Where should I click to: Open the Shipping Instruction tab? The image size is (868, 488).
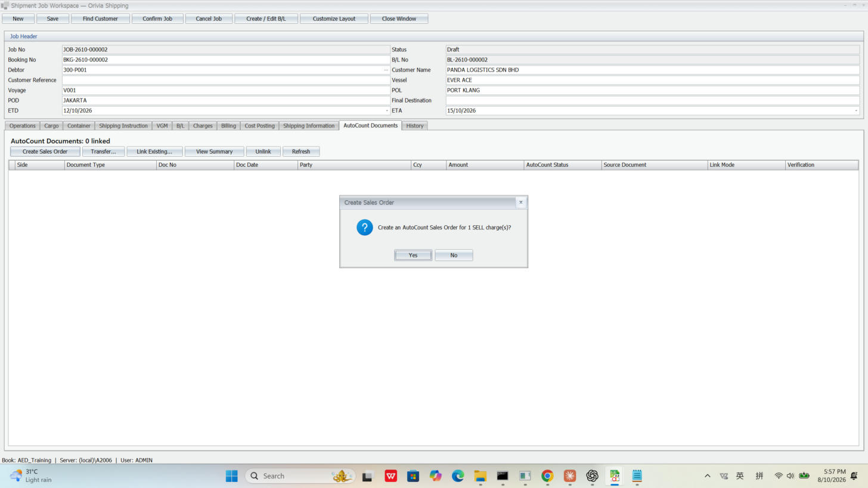pyautogui.click(x=123, y=126)
